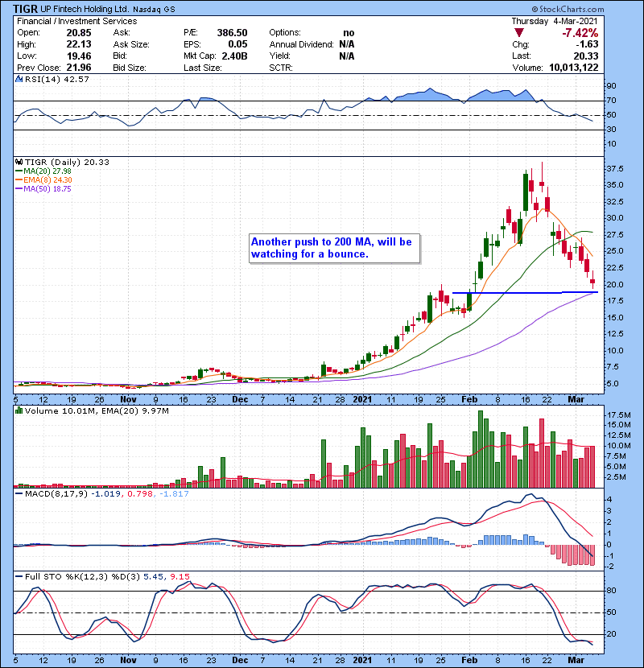Click the Nasdaq GS exchange label

coord(154,10)
